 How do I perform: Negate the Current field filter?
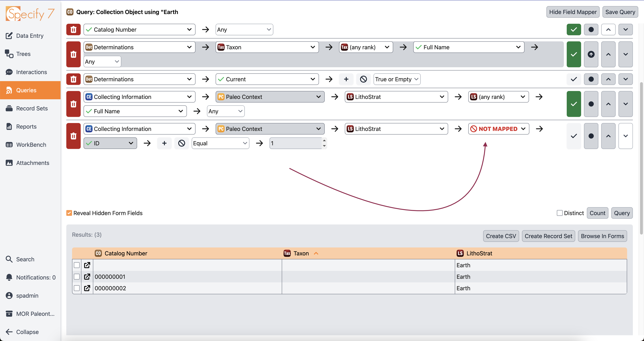pos(363,79)
